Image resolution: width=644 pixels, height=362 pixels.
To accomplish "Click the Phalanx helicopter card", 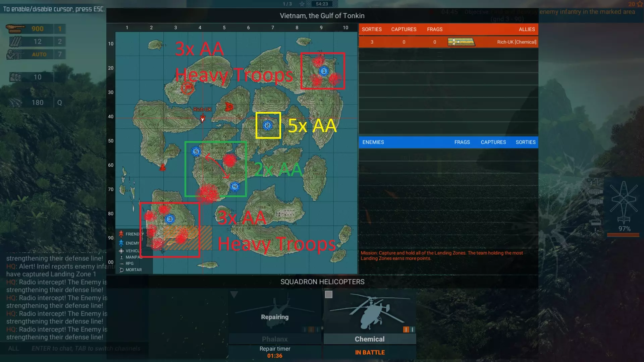I will [275, 313].
